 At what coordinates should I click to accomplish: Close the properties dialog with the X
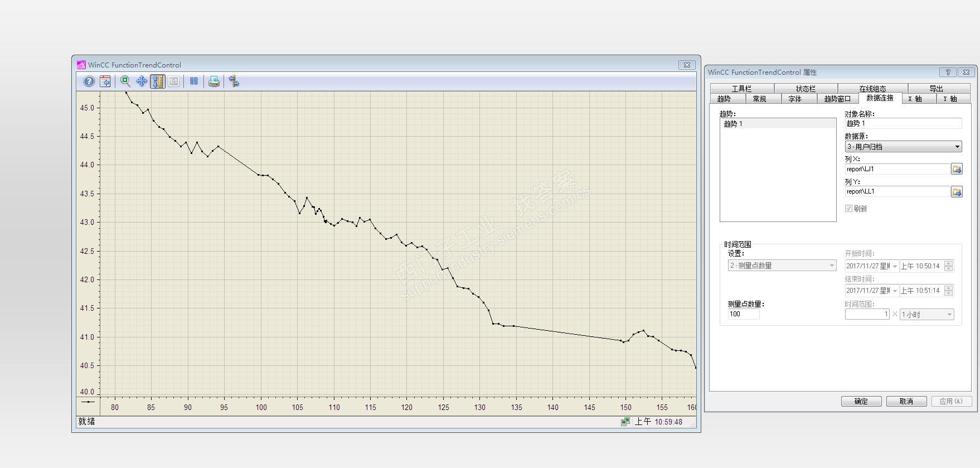[x=966, y=72]
